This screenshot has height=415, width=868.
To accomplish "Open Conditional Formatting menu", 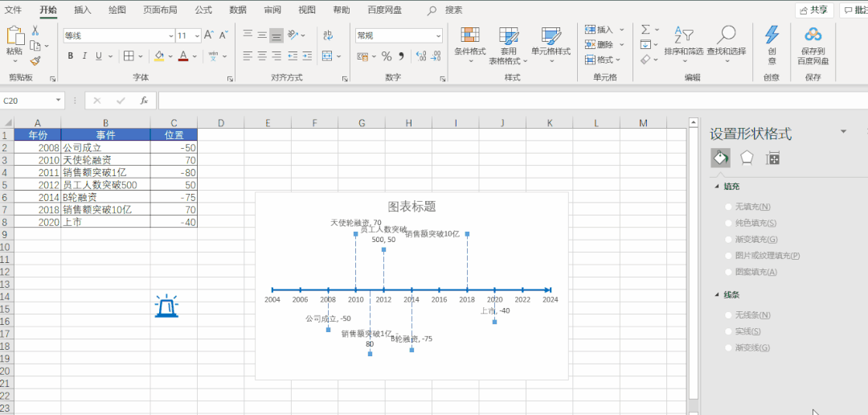I will (470, 45).
